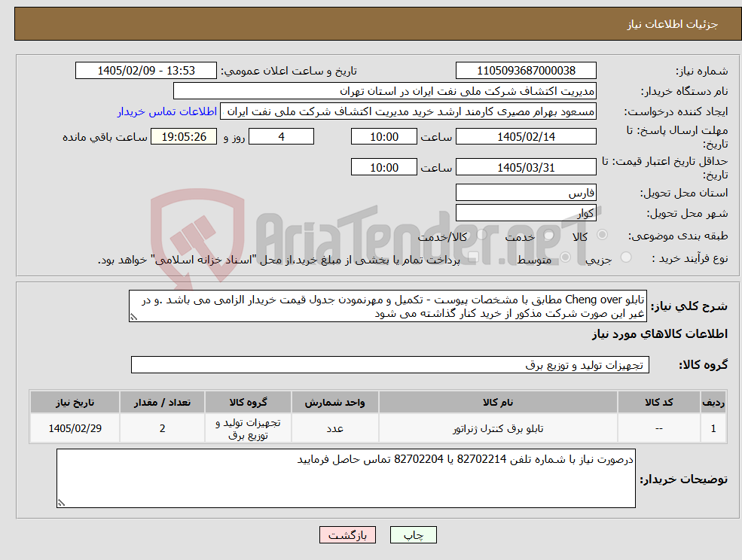Click the تاریخ نیاز column header
This screenshot has width=742, height=560.
pos(75,402)
